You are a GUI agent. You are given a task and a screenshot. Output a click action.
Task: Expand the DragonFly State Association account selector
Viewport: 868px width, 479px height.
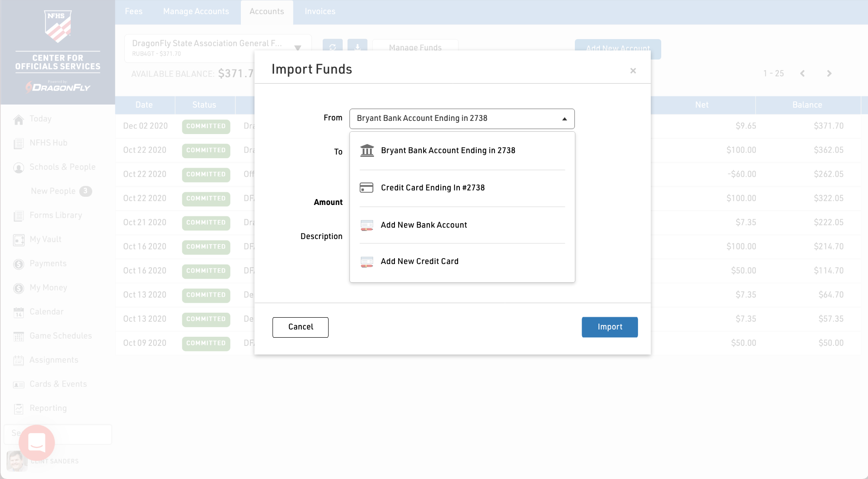(218, 48)
